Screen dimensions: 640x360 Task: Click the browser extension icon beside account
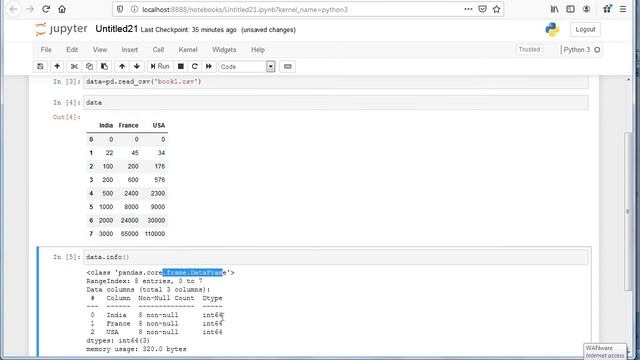[607, 9]
